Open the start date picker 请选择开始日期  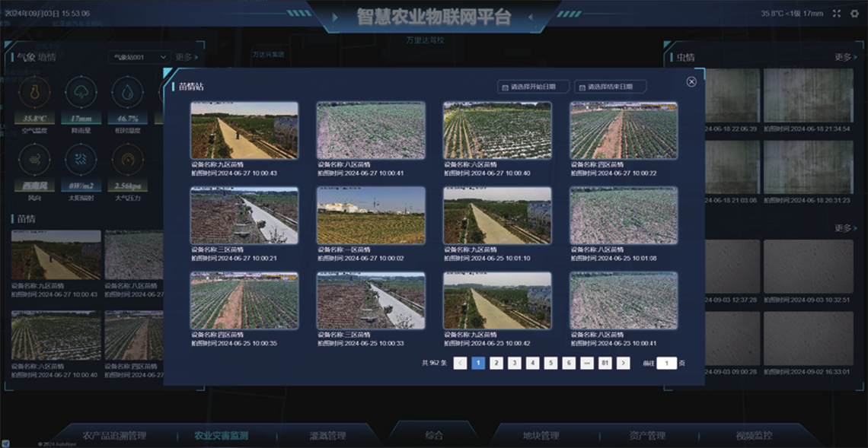(532, 87)
